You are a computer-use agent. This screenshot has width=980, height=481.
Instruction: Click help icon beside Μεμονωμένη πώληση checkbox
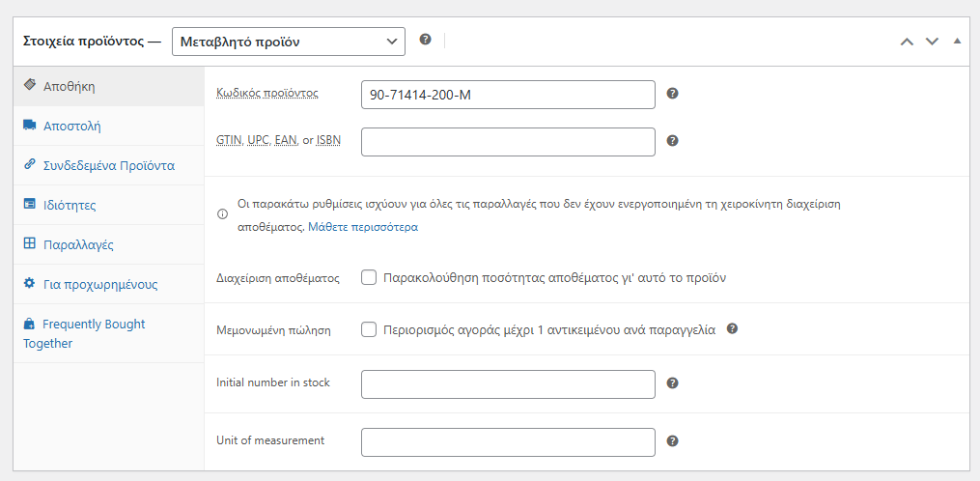[x=733, y=328]
